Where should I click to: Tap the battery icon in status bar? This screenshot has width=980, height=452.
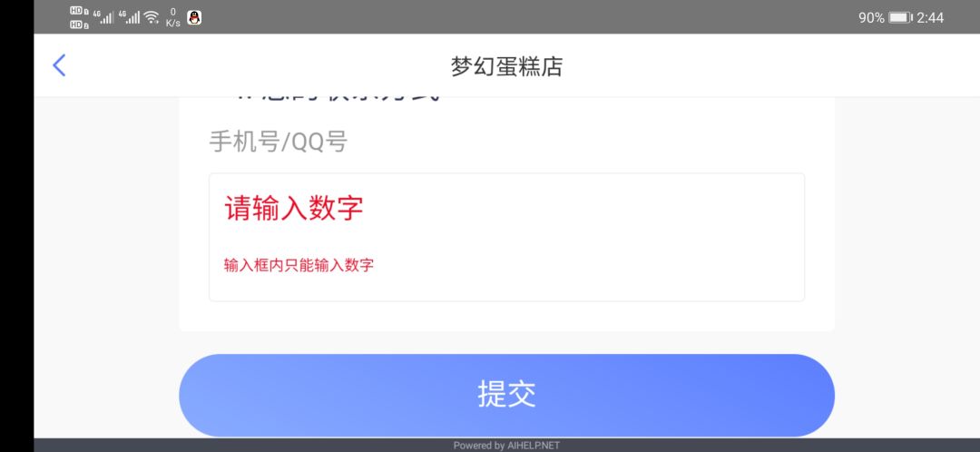pyautogui.click(x=901, y=17)
